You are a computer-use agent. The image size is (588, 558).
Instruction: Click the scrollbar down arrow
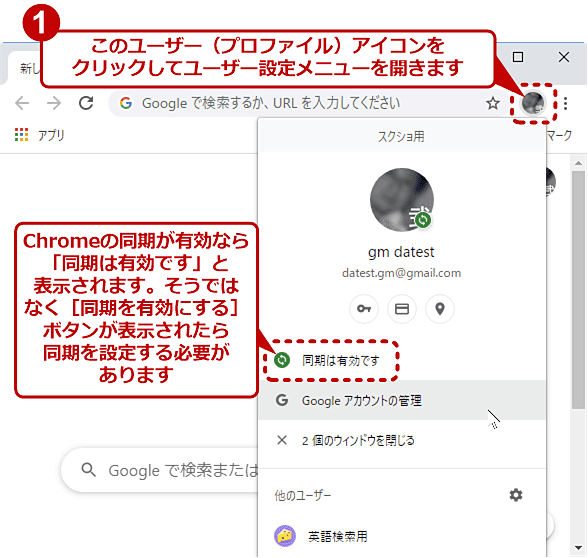click(578, 548)
